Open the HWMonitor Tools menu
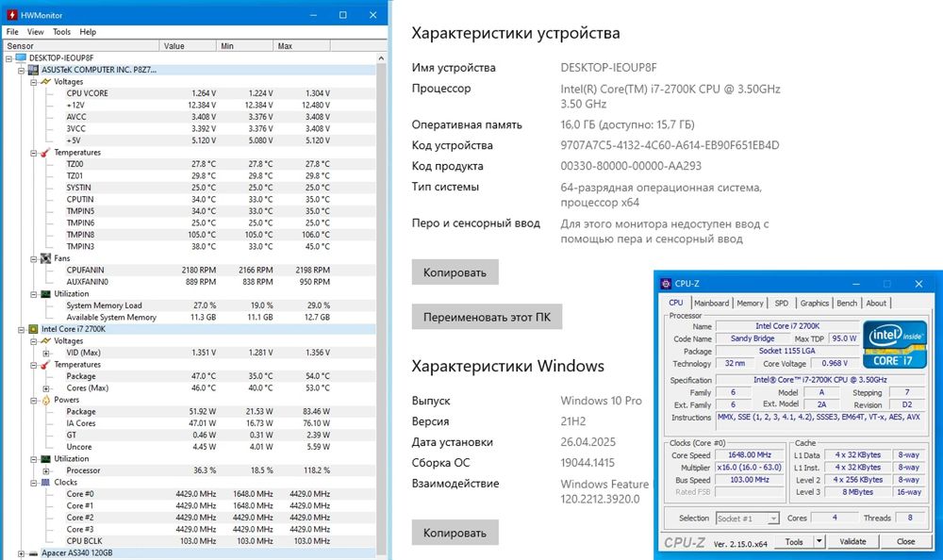This screenshot has width=943, height=560. click(x=61, y=32)
